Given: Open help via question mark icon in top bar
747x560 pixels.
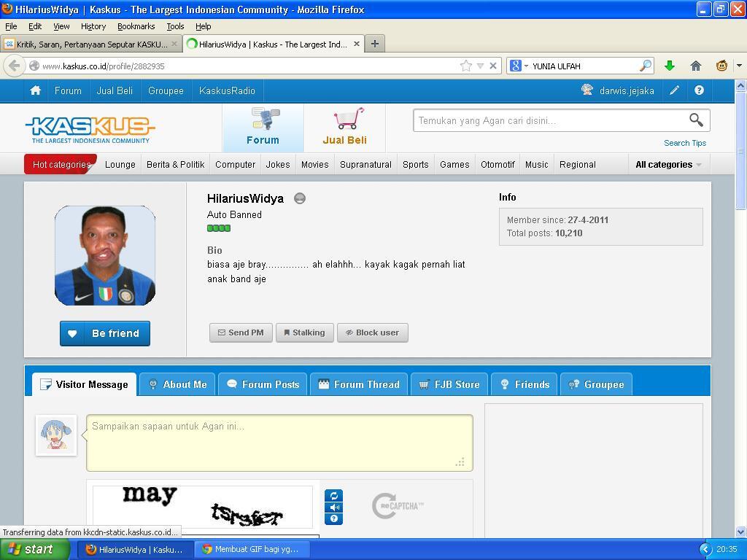Looking at the screenshot, I should point(699,90).
